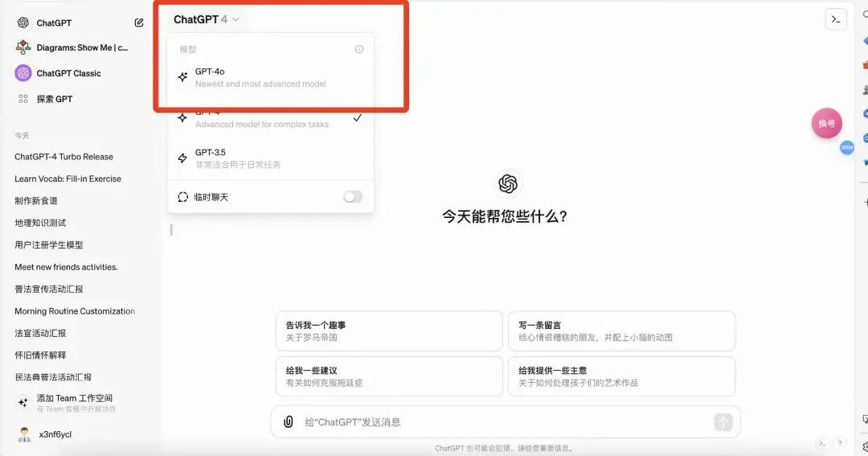Open ChatGPT home in sidebar
This screenshot has height=456, width=868.
click(x=54, y=23)
